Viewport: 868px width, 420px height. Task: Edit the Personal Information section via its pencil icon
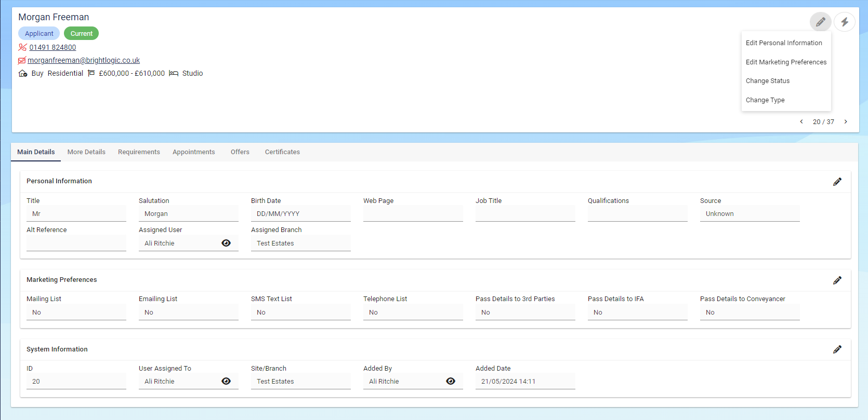(x=837, y=182)
